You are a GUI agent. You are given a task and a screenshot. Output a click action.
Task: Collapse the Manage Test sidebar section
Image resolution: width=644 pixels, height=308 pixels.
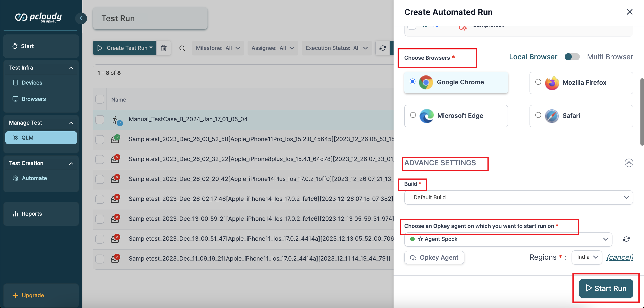tap(71, 123)
